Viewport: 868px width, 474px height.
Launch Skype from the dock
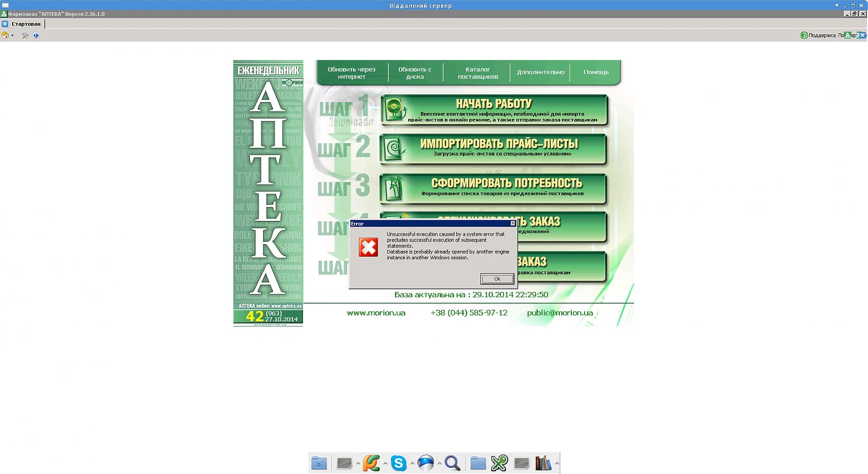[x=399, y=463]
